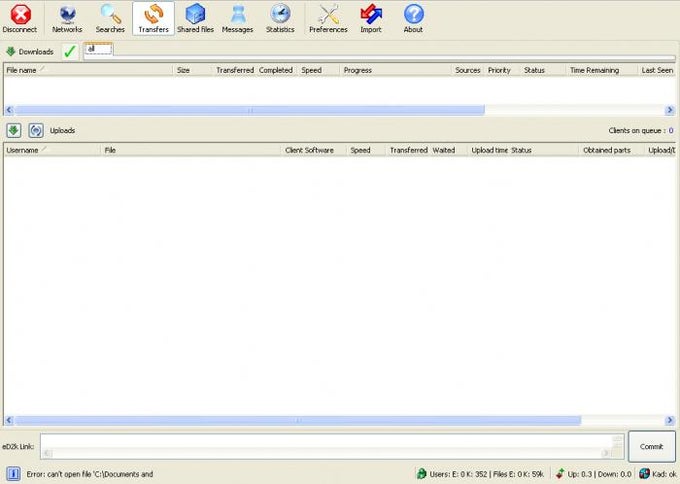Image resolution: width=680 pixels, height=484 pixels.
Task: Click the uploads Speed column header
Action: (x=366, y=150)
